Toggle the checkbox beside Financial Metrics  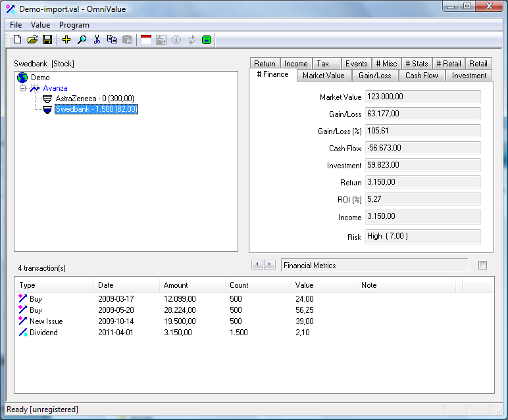482,266
